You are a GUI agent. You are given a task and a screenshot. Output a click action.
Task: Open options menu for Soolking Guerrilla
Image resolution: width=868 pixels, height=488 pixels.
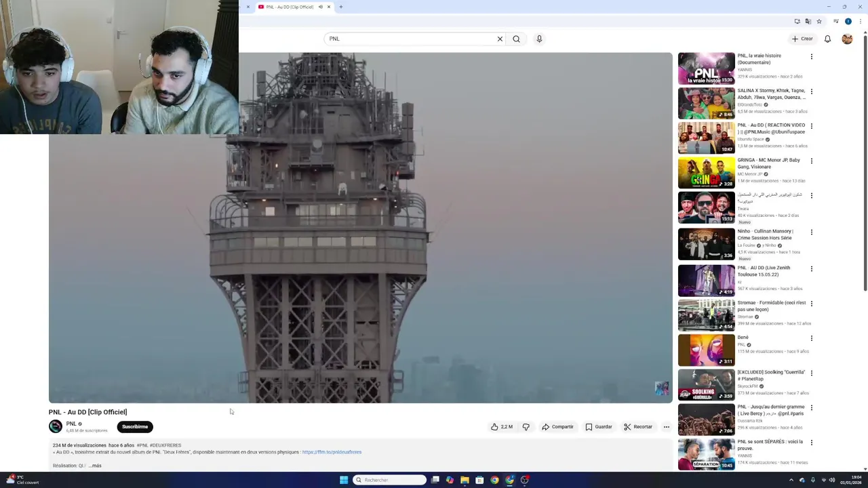tap(811, 373)
